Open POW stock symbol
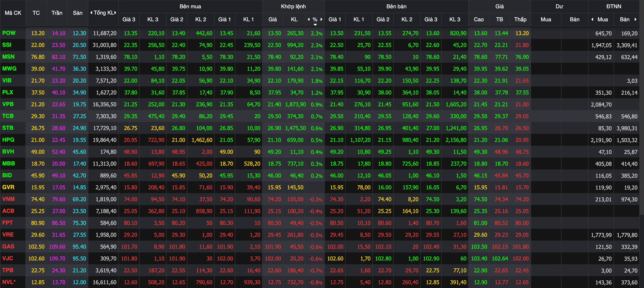This screenshot has width=644, height=288. click(9, 33)
